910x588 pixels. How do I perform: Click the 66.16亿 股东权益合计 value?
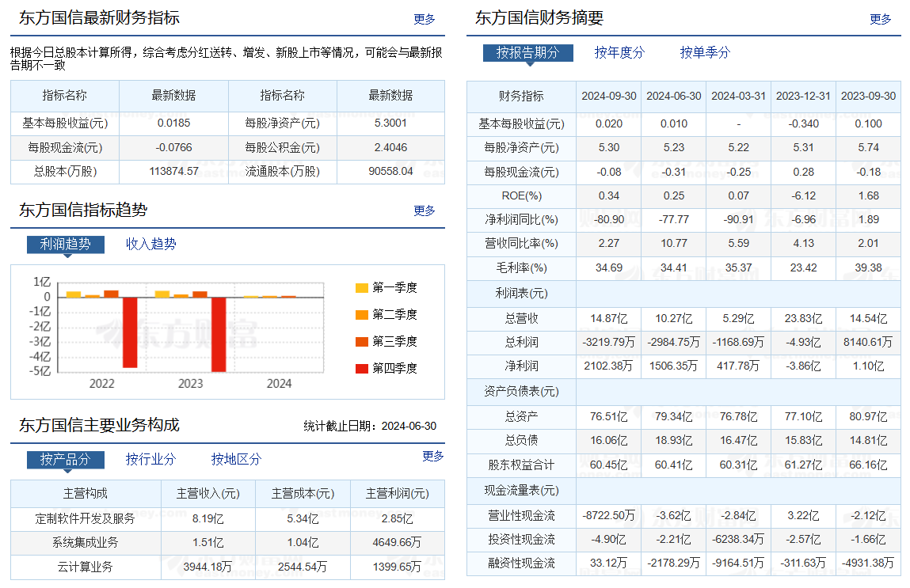click(x=868, y=465)
